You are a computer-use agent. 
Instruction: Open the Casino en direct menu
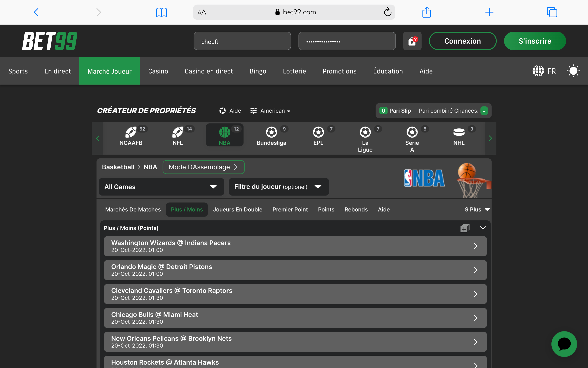point(208,71)
